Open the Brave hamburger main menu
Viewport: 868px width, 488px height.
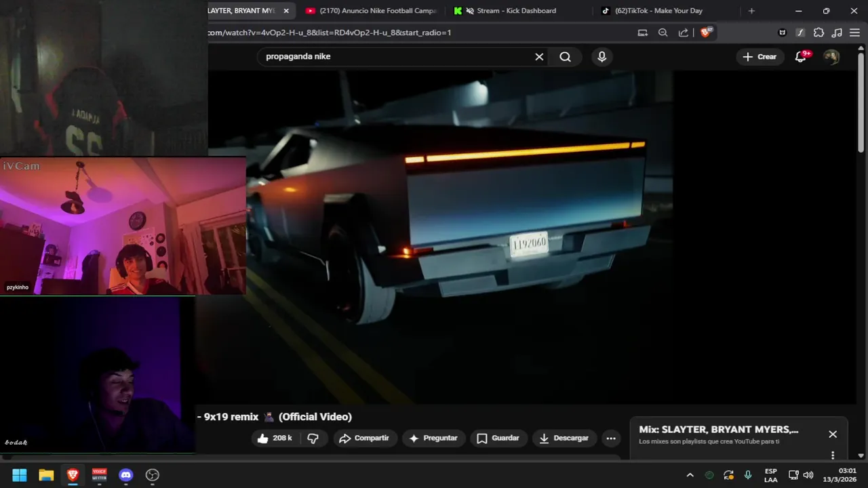click(x=854, y=33)
